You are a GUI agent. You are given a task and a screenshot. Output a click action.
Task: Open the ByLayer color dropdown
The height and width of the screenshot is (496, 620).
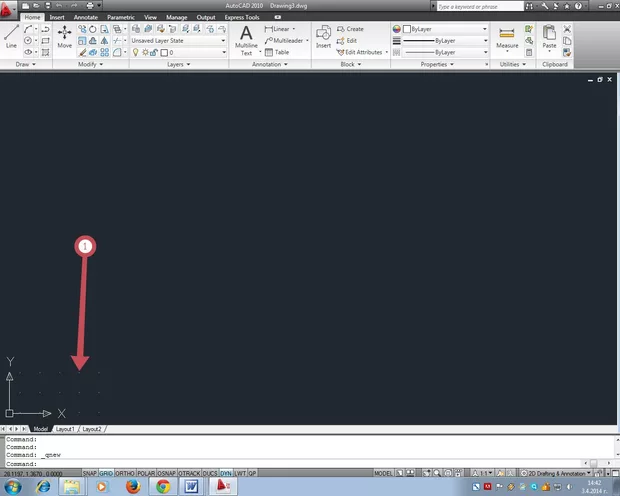pyautogui.click(x=445, y=29)
